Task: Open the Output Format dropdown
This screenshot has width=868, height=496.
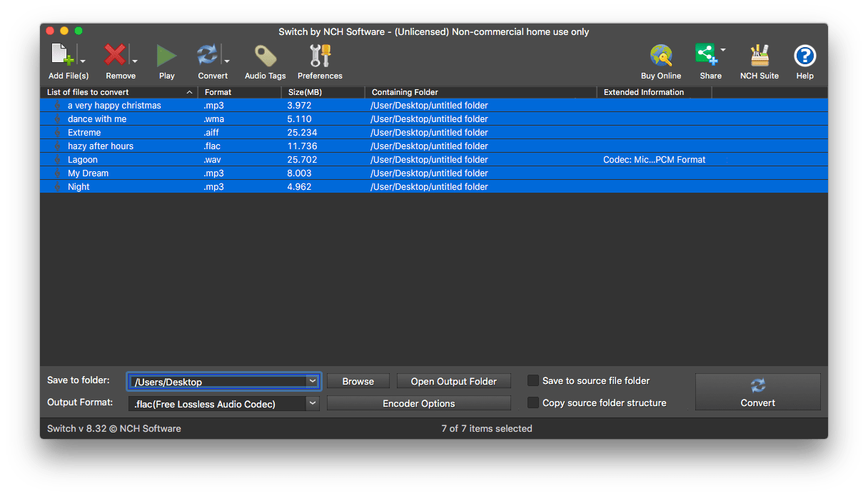Action: coord(312,403)
